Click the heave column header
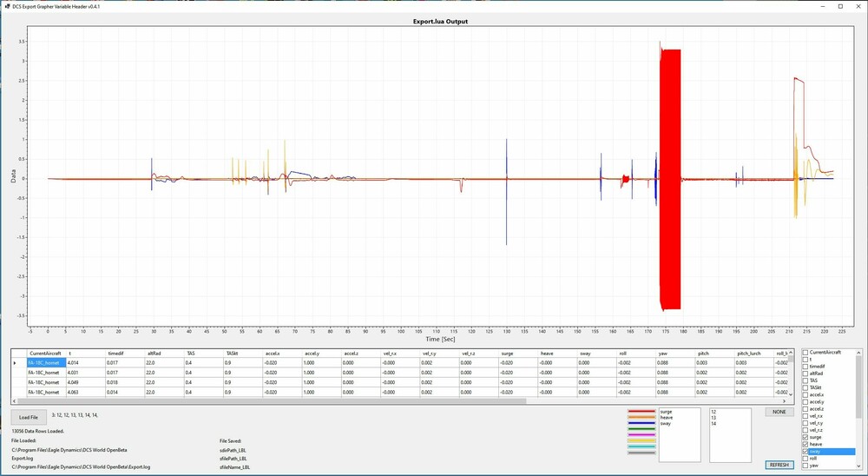 click(558, 353)
